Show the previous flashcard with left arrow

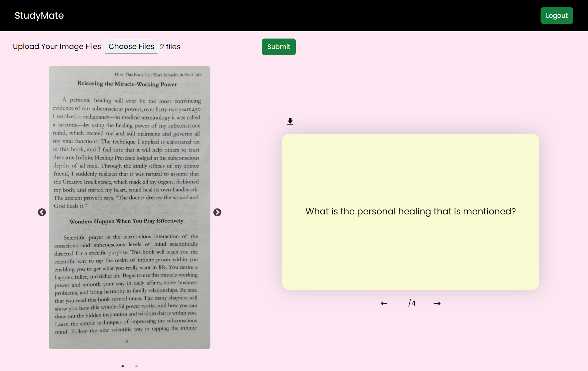point(384,303)
